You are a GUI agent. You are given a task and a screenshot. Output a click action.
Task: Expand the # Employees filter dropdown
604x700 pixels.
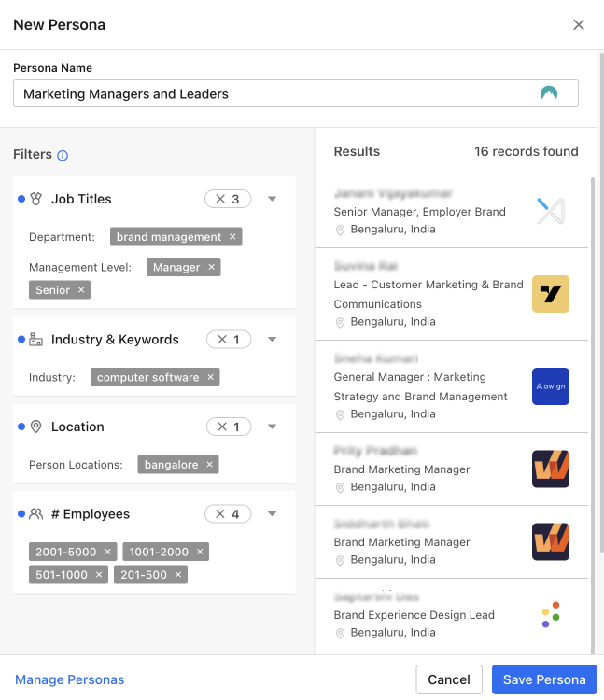point(272,514)
